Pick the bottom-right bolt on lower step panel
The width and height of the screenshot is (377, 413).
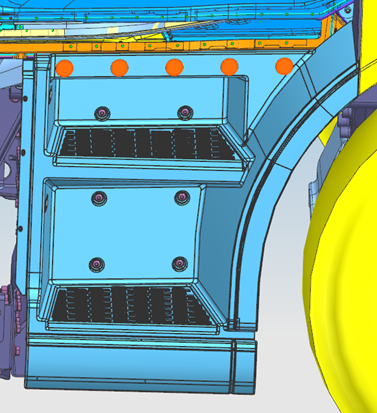coord(180,264)
